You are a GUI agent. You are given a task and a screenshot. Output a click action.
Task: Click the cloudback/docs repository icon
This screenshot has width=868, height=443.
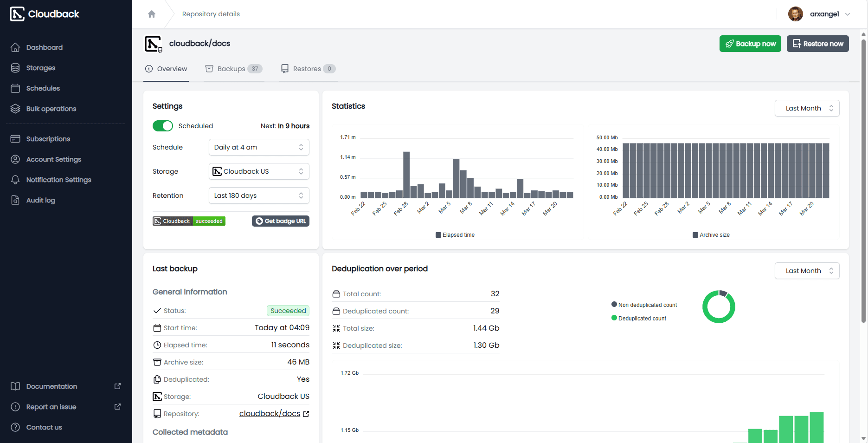click(x=153, y=44)
